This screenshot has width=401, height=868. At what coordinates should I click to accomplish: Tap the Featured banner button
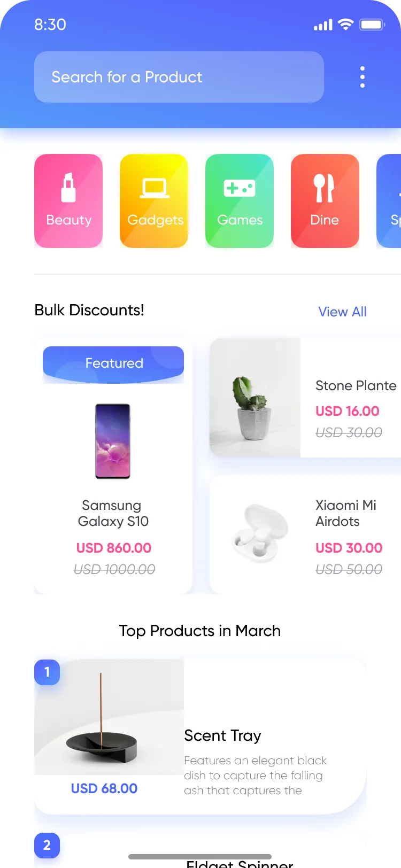(x=113, y=365)
